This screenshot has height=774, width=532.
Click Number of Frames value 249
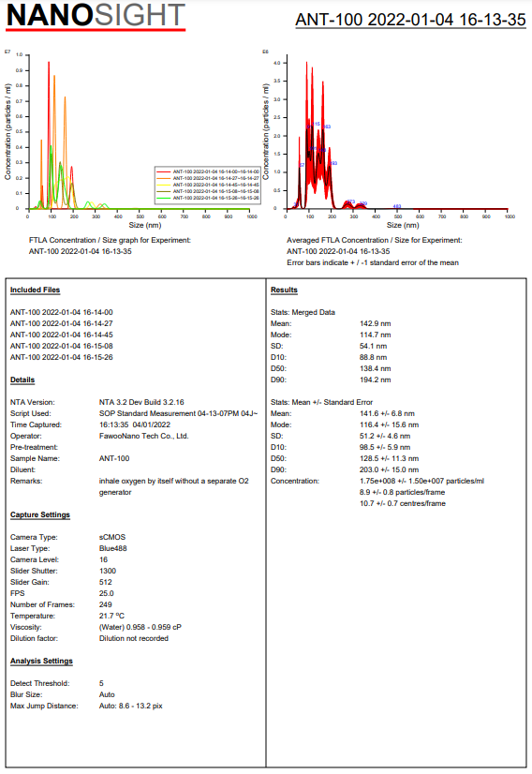[106, 604]
